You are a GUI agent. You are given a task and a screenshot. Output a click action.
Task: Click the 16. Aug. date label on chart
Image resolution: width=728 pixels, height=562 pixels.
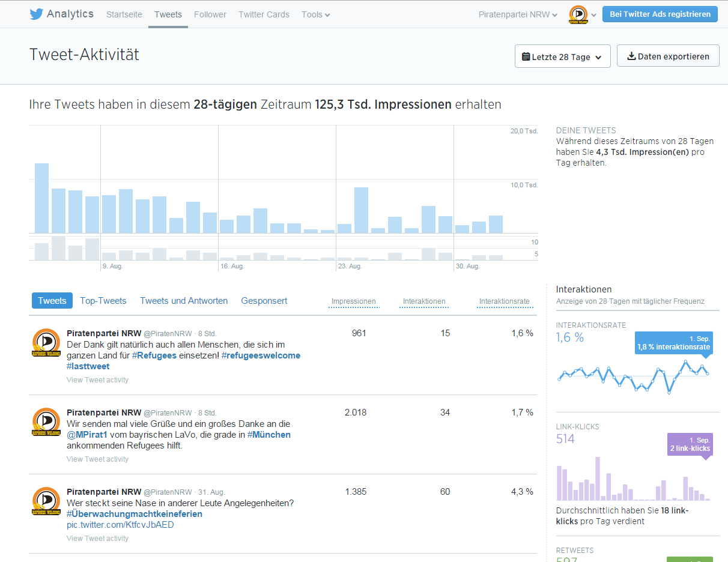click(x=232, y=266)
